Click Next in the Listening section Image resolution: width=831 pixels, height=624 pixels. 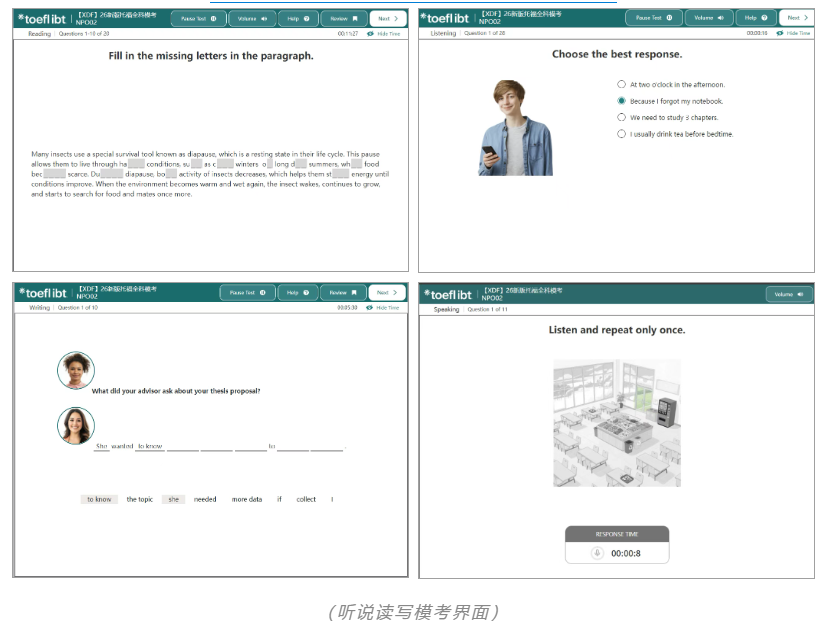796,18
